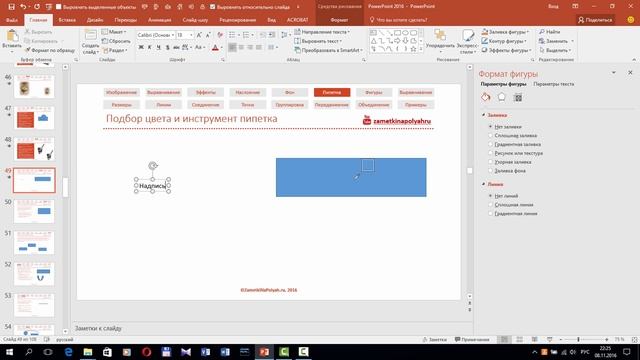Increase font size with the large A icon
640x360 pixels.
(x=199, y=35)
